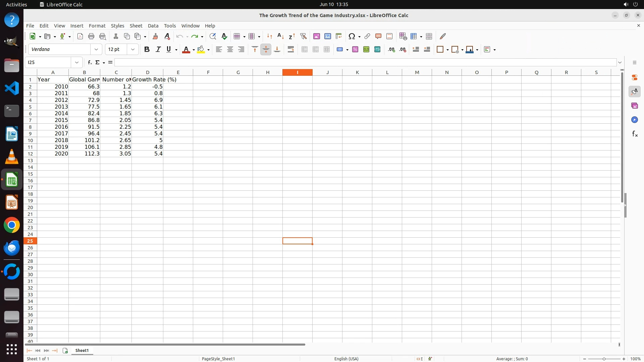
Task: Open the Functions sidebar panel
Action: tap(634, 134)
